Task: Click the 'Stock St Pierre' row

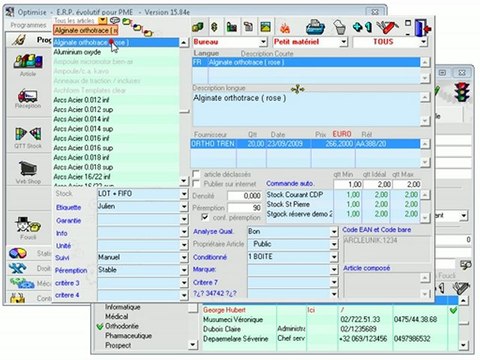Action: point(343,204)
